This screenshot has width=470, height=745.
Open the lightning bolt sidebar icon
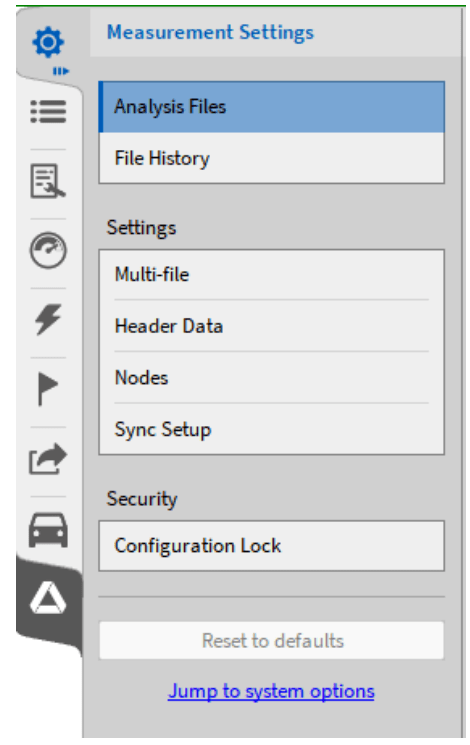48,319
